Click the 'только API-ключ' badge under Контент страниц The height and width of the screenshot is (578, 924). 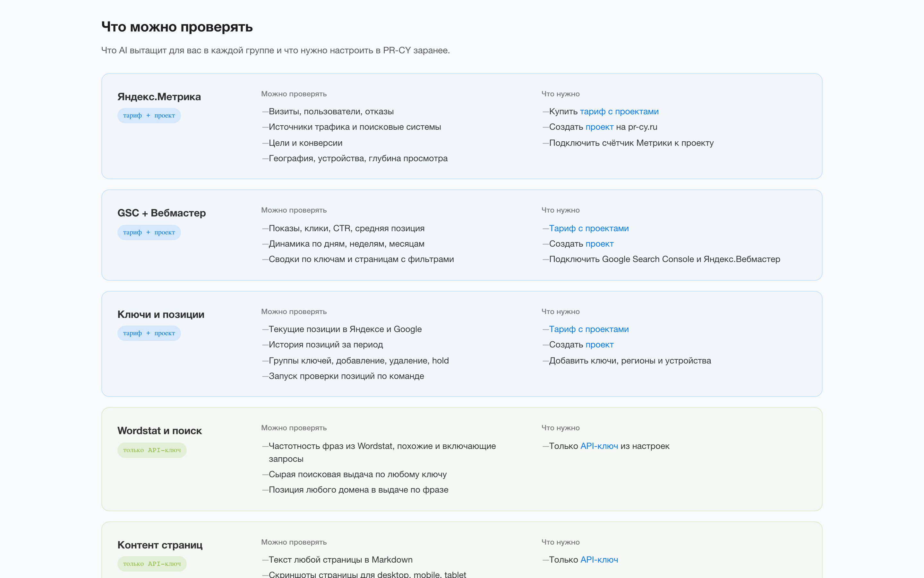[x=152, y=564]
